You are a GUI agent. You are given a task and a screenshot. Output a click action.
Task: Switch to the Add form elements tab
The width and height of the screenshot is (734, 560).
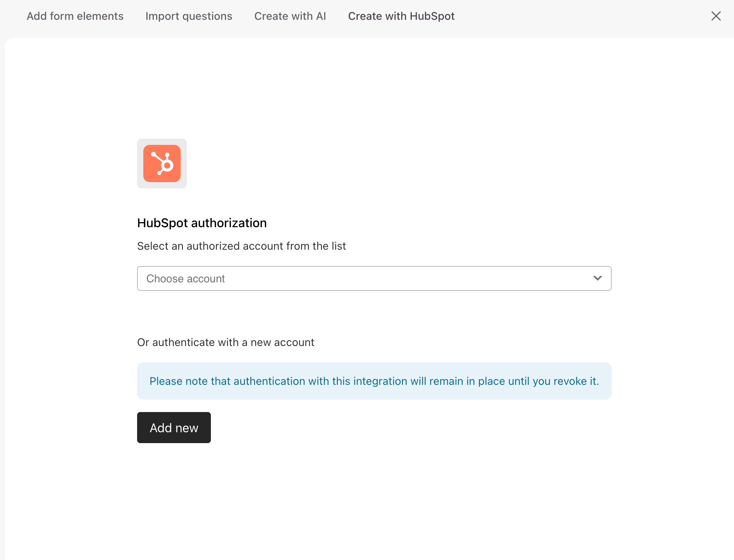click(x=75, y=16)
